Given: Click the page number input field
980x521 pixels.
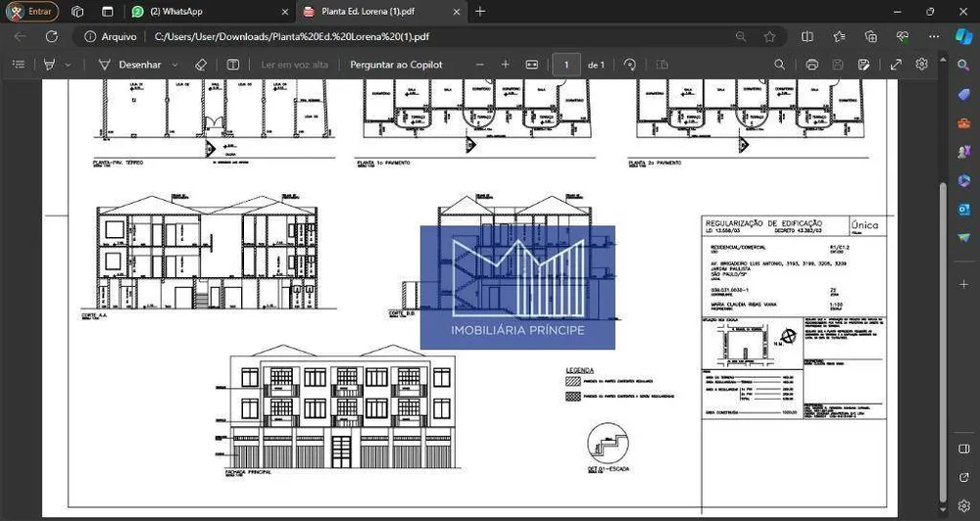Looking at the screenshot, I should (x=566, y=65).
